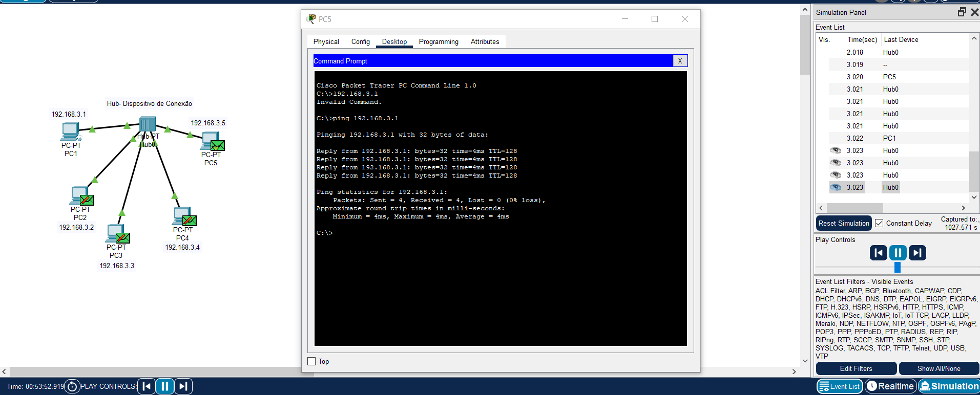The image size is (980, 395).
Task: Open the failed packet envelope on PC4
Action: tap(190, 221)
